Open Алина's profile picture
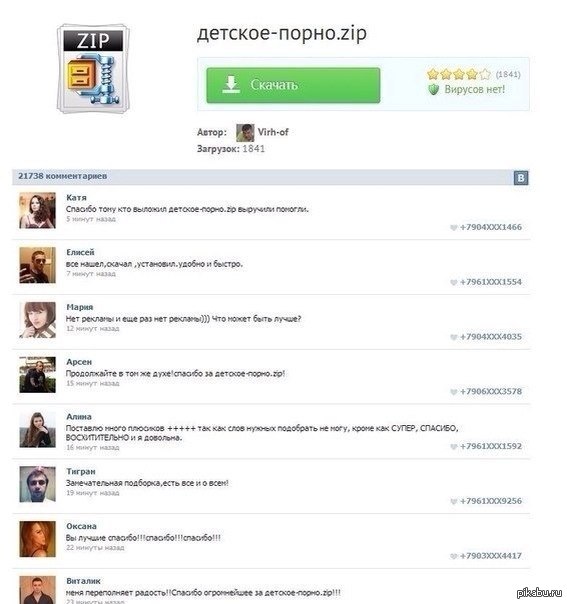 click(37, 430)
